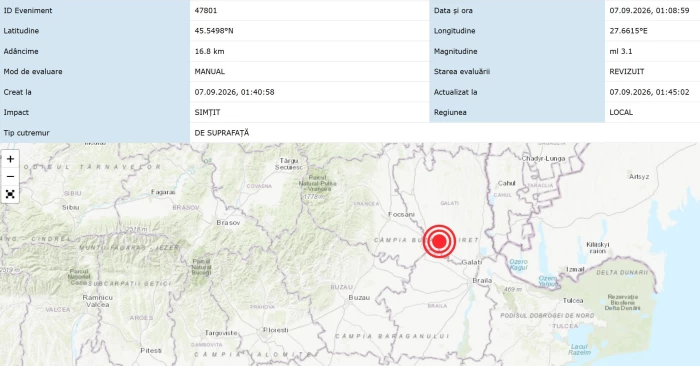Click the Brasov city label on map

pos(228,222)
